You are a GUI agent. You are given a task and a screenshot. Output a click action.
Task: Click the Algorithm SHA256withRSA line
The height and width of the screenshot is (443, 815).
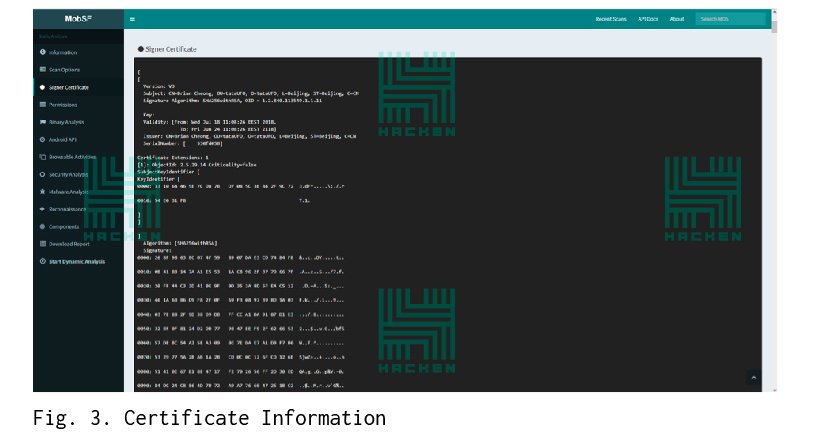(x=180, y=243)
